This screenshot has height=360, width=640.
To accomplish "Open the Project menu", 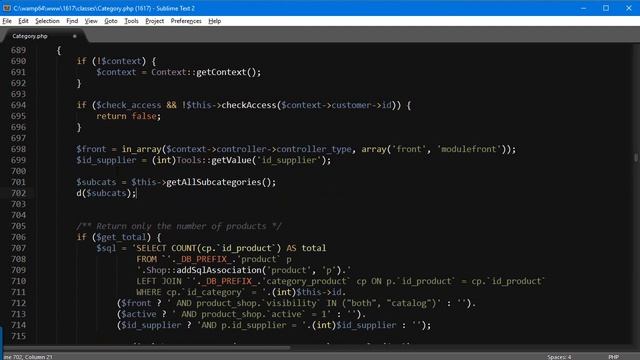I will (154, 21).
